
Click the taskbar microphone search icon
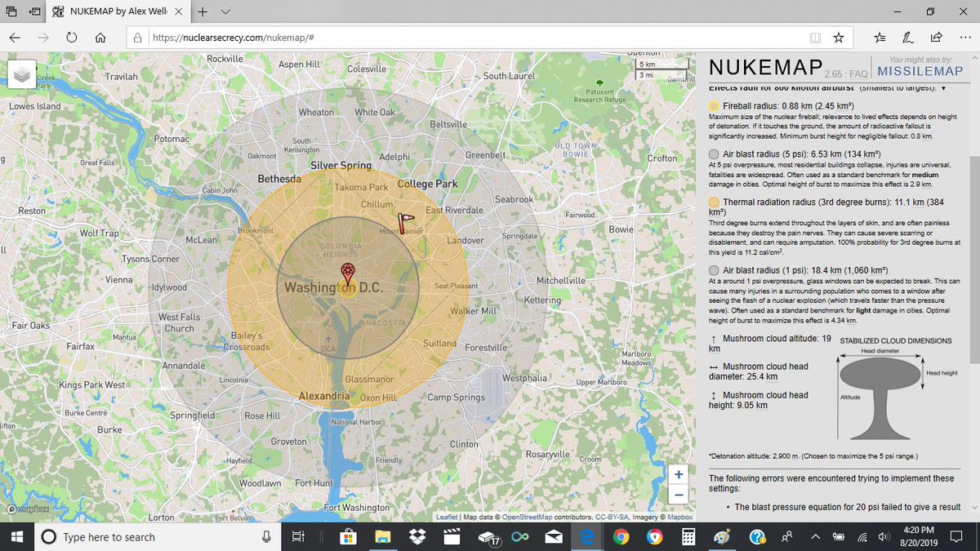tap(266, 537)
